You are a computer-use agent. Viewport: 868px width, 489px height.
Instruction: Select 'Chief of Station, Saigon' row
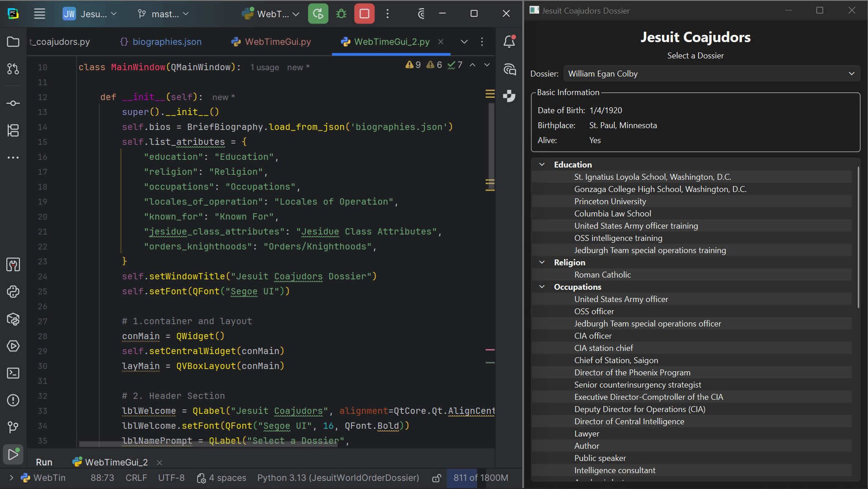click(691, 360)
